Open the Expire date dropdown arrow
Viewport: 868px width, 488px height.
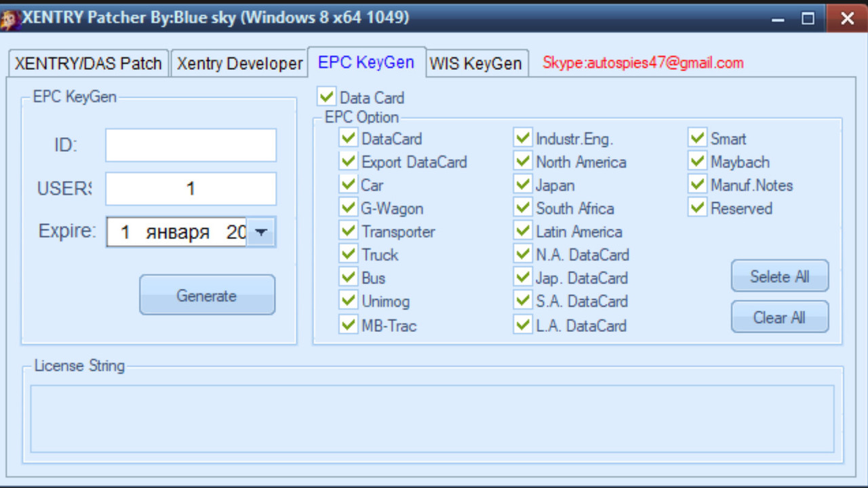coord(260,233)
